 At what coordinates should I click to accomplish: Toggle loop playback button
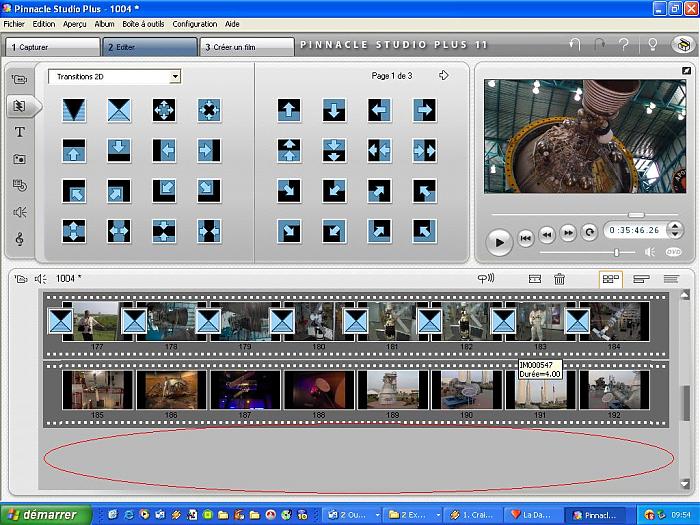[589, 232]
